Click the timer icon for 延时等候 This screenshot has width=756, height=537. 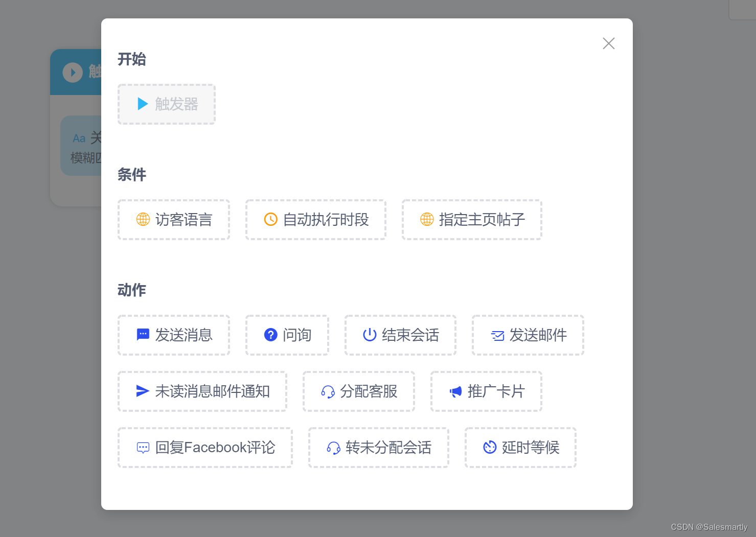[x=490, y=447]
